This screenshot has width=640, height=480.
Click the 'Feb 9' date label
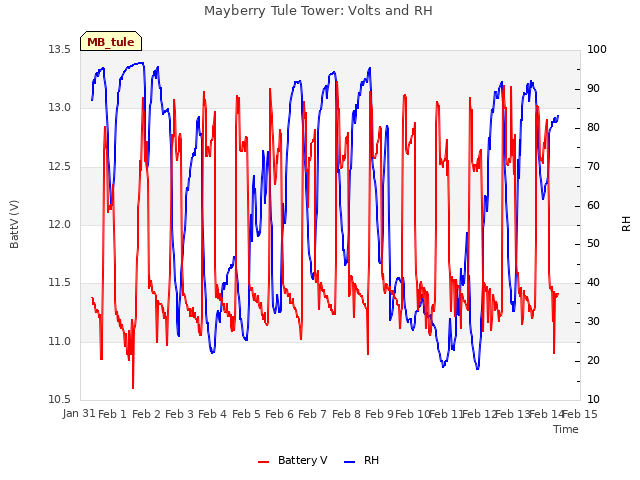click(379, 414)
